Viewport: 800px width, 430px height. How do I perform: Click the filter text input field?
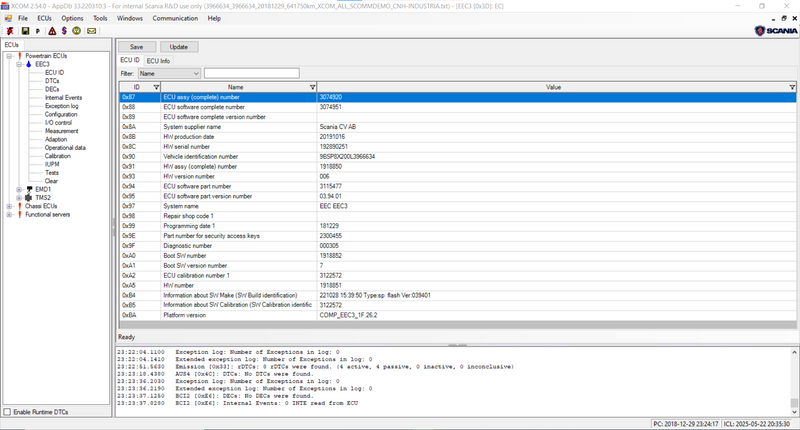(252, 73)
